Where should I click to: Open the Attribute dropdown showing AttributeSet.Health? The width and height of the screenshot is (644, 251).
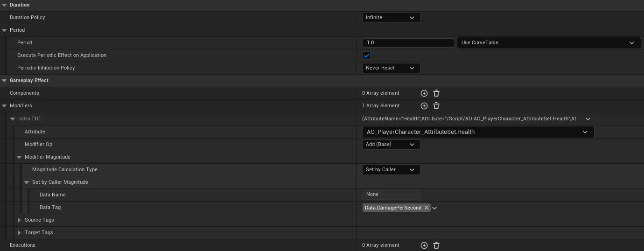click(x=478, y=132)
